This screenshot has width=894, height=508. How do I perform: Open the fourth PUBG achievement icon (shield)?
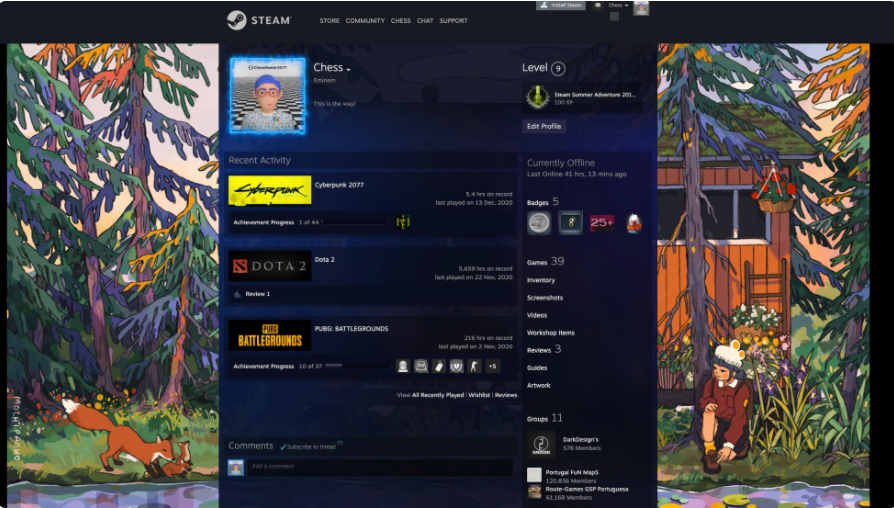point(457,366)
